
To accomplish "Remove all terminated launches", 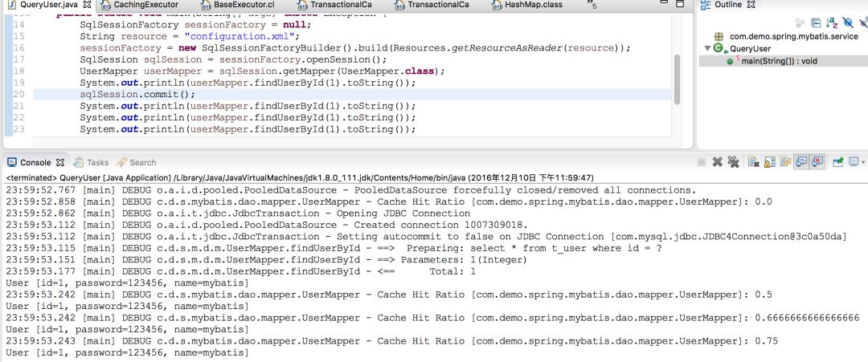I will point(734,162).
